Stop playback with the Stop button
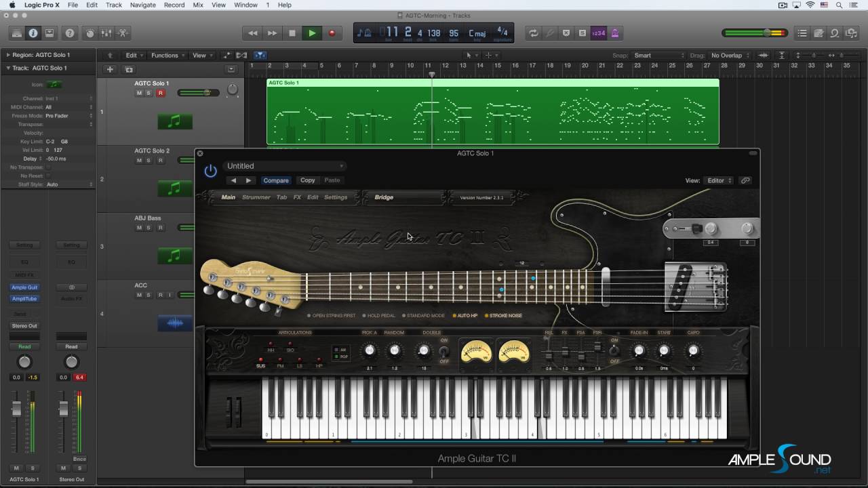Image resolution: width=868 pixels, height=488 pixels. [x=292, y=33]
